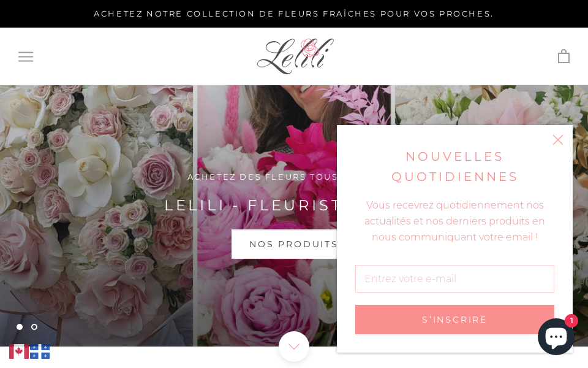Select the first slideshow dot
The image size is (588, 368).
pos(20,327)
